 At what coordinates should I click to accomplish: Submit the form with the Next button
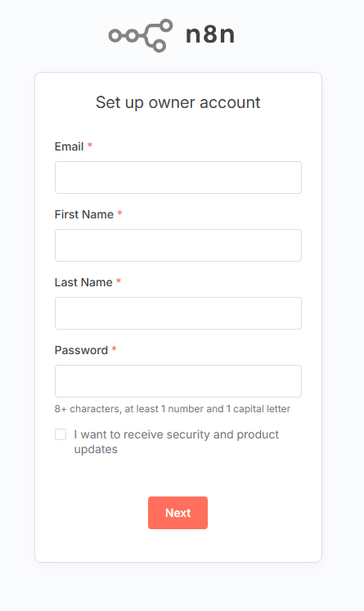pos(178,512)
